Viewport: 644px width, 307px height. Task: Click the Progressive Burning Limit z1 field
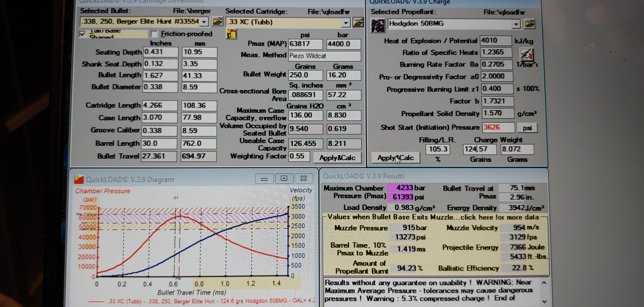(x=497, y=89)
